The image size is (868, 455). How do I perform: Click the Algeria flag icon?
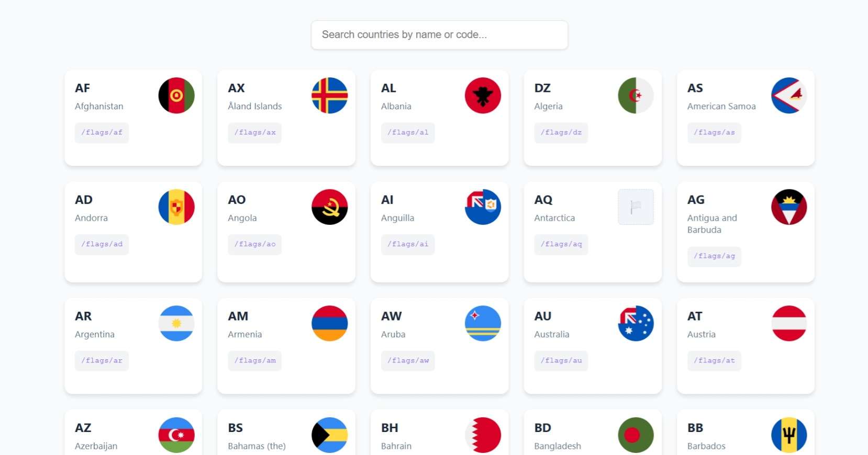(636, 96)
